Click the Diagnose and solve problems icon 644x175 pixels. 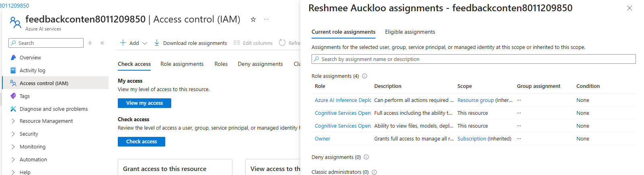coord(13,109)
